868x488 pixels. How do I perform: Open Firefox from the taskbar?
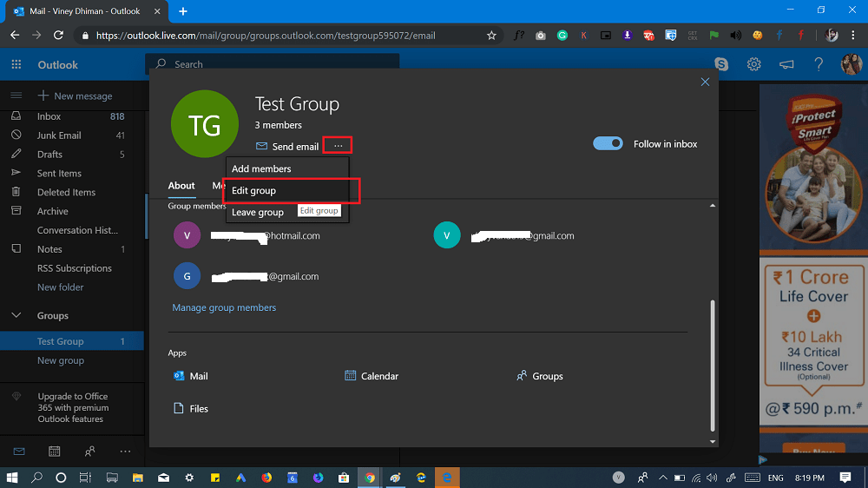pyautogui.click(x=266, y=478)
